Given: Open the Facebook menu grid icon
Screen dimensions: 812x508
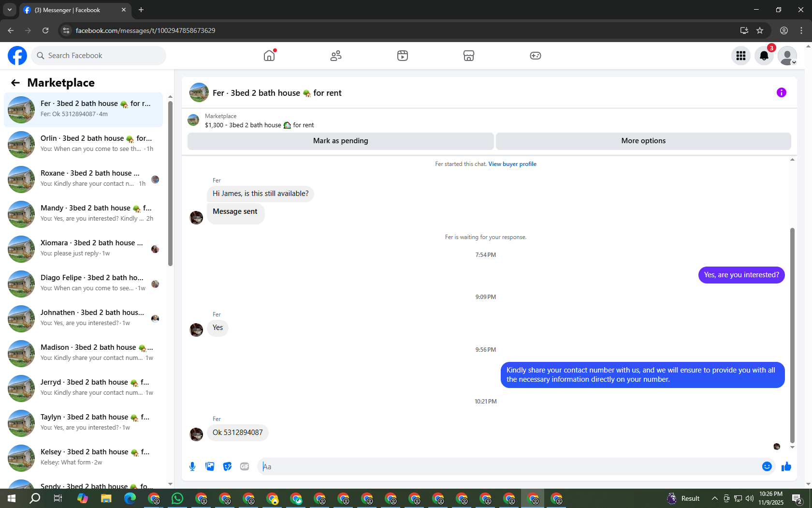Looking at the screenshot, I should click(x=741, y=56).
